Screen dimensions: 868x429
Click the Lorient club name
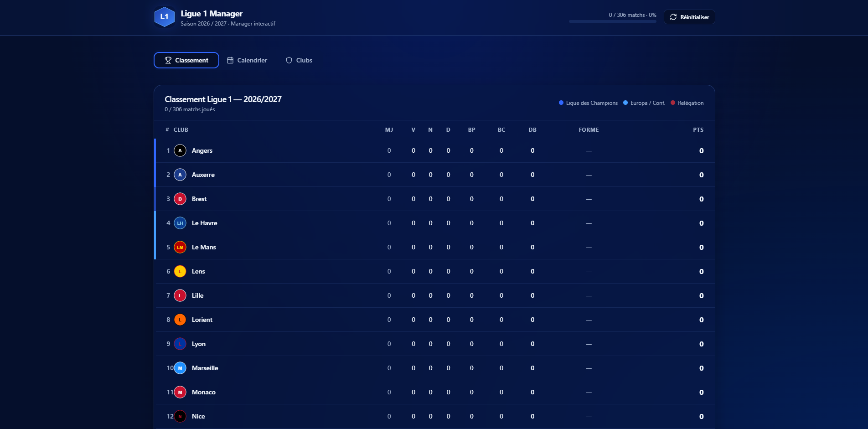[x=202, y=320]
